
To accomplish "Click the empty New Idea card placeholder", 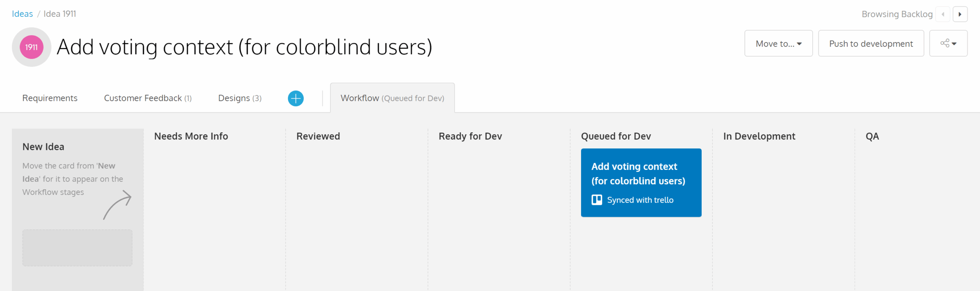I will (77, 248).
